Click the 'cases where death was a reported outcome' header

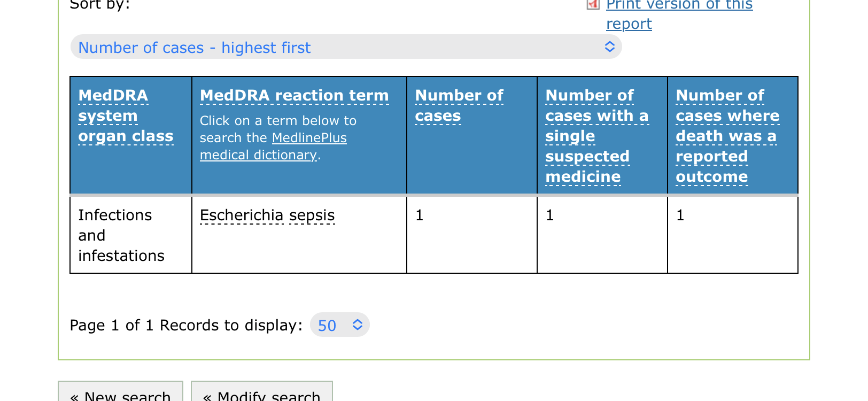click(x=727, y=136)
